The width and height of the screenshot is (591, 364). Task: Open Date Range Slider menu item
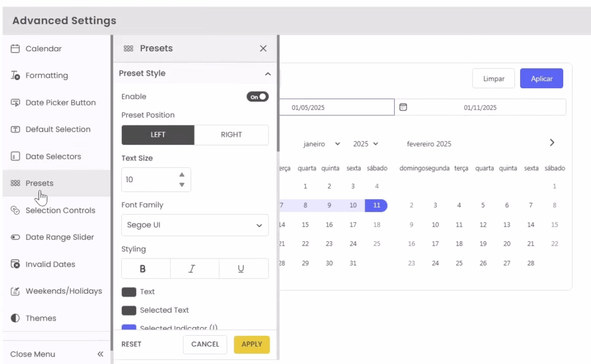click(57, 237)
